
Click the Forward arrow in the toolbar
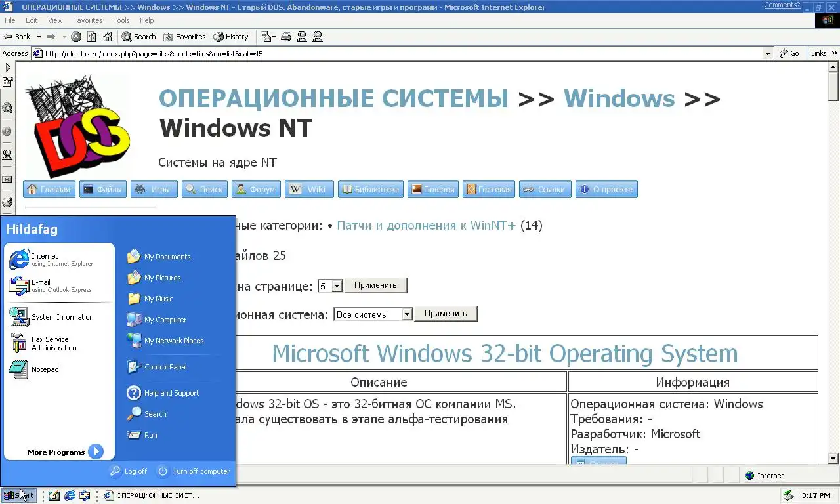tap(51, 37)
